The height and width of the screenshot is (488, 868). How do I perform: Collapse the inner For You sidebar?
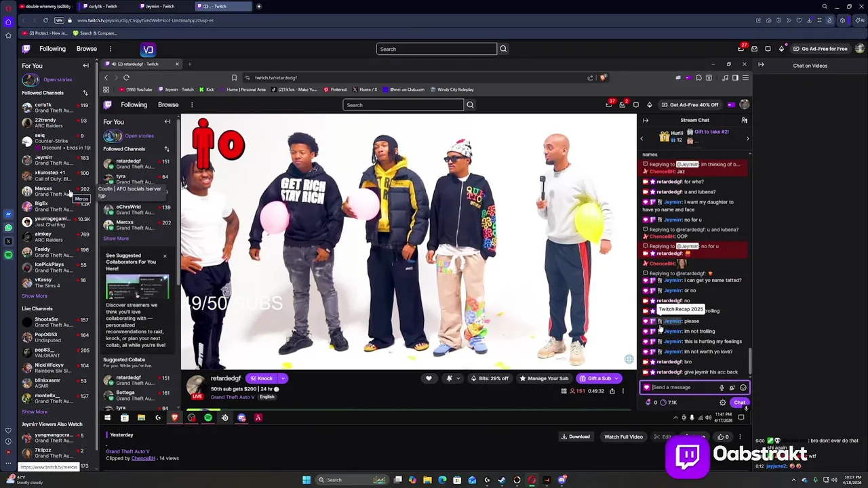(x=167, y=122)
